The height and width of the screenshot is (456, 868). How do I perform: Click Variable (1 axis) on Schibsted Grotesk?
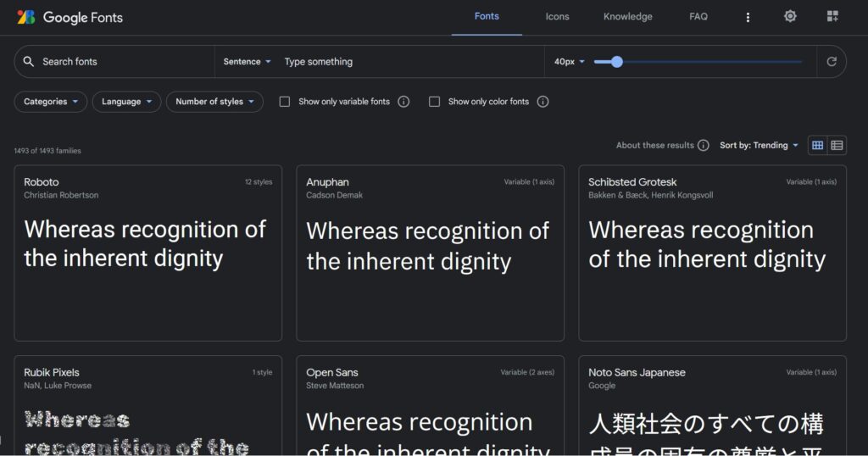(x=811, y=182)
